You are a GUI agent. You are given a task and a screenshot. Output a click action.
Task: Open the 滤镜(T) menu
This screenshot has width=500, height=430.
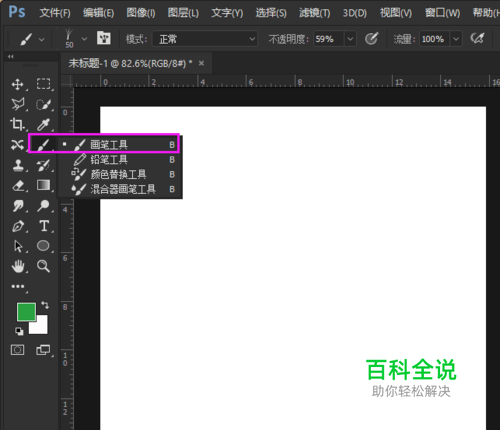(x=315, y=13)
